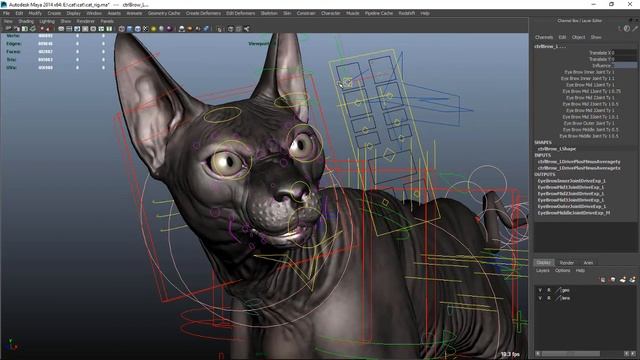Open the Display menu
The width and height of the screenshot is (640, 360).
73,13
